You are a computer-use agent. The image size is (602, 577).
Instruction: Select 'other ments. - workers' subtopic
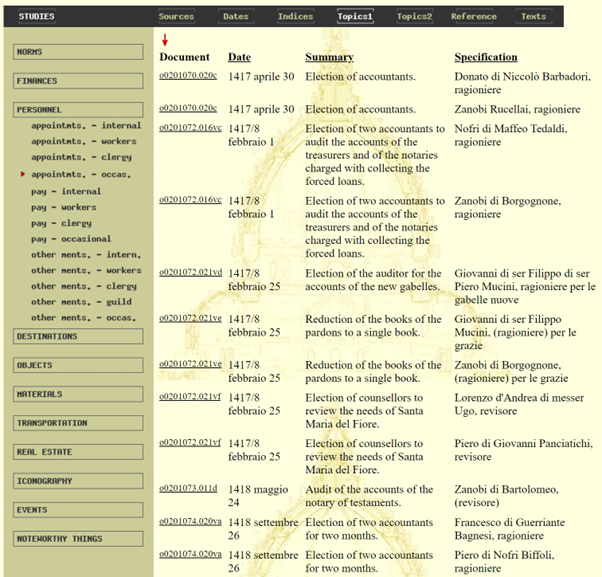click(86, 270)
